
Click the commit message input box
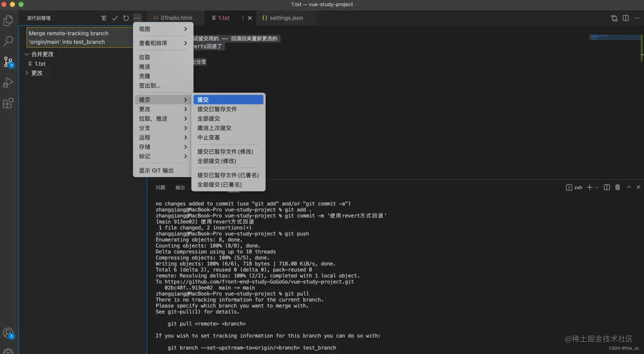80,37
